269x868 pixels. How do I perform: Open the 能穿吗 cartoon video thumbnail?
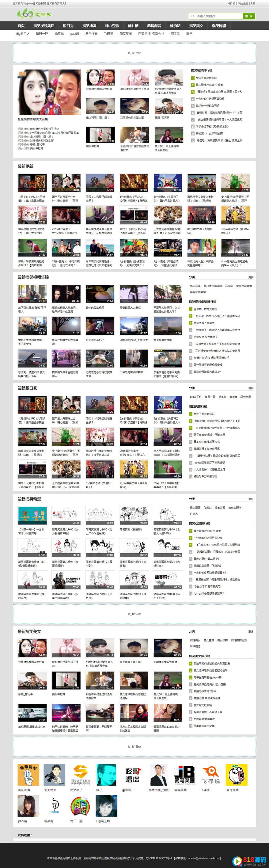coord(168,580)
